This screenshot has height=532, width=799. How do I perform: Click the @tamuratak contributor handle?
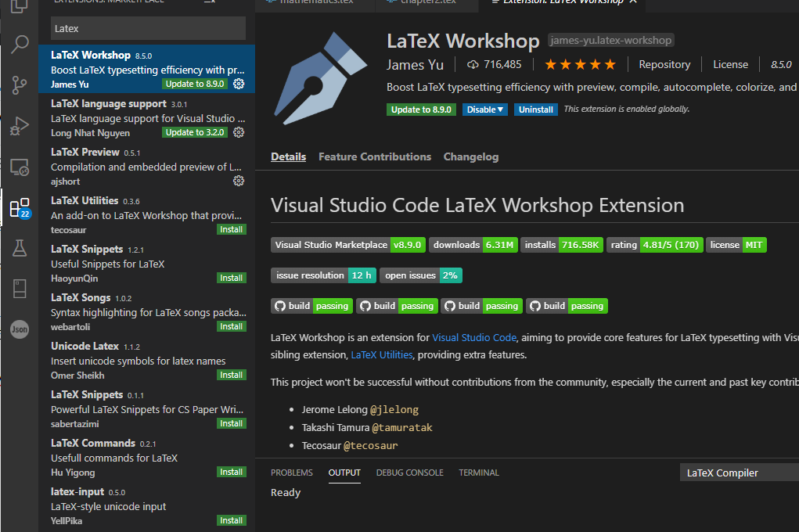point(402,427)
